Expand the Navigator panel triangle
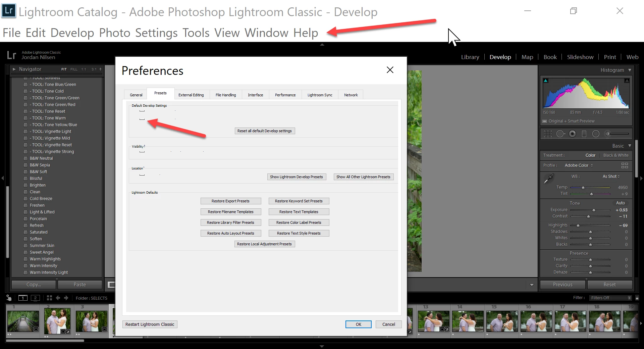The image size is (644, 349). 14,69
